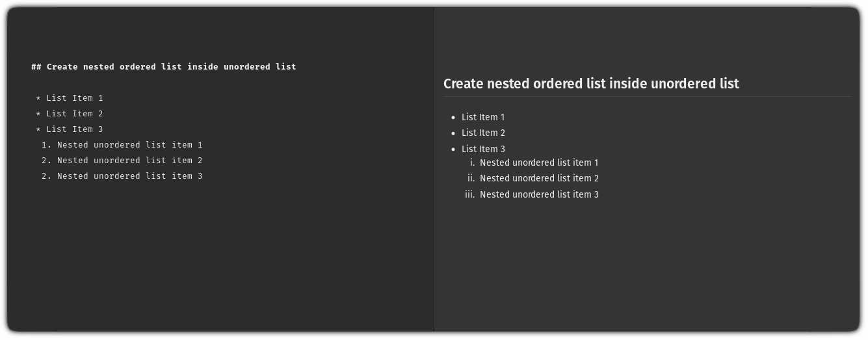Click '* List Item 3' in the editor pane
Image resolution: width=868 pixels, height=340 pixels.
(70, 129)
